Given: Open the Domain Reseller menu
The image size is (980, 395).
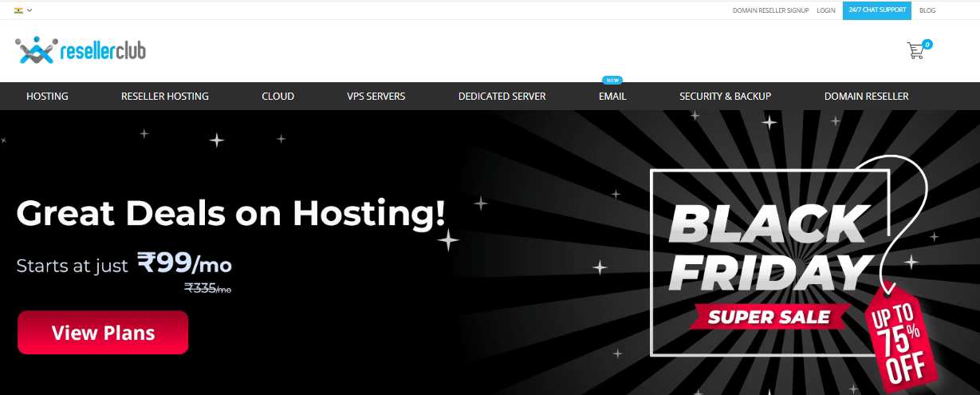Looking at the screenshot, I should tap(867, 96).
